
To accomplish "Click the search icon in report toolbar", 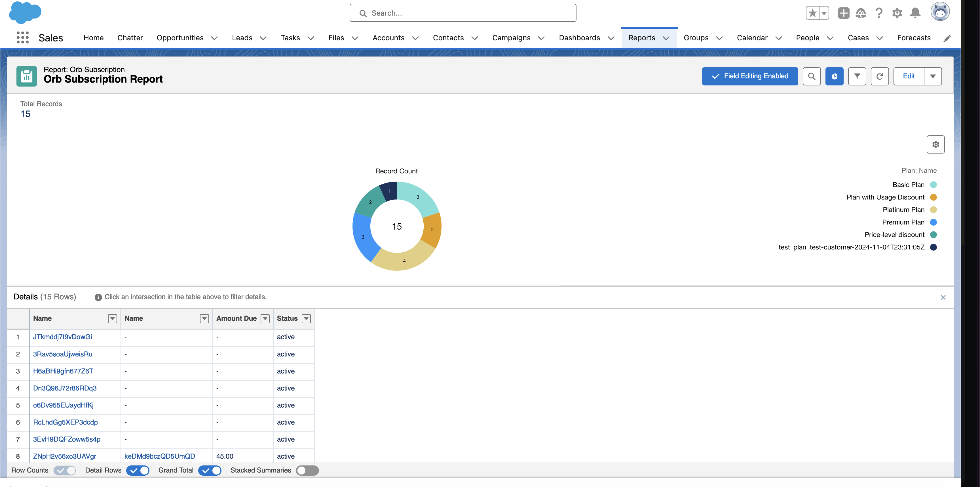I will (812, 76).
